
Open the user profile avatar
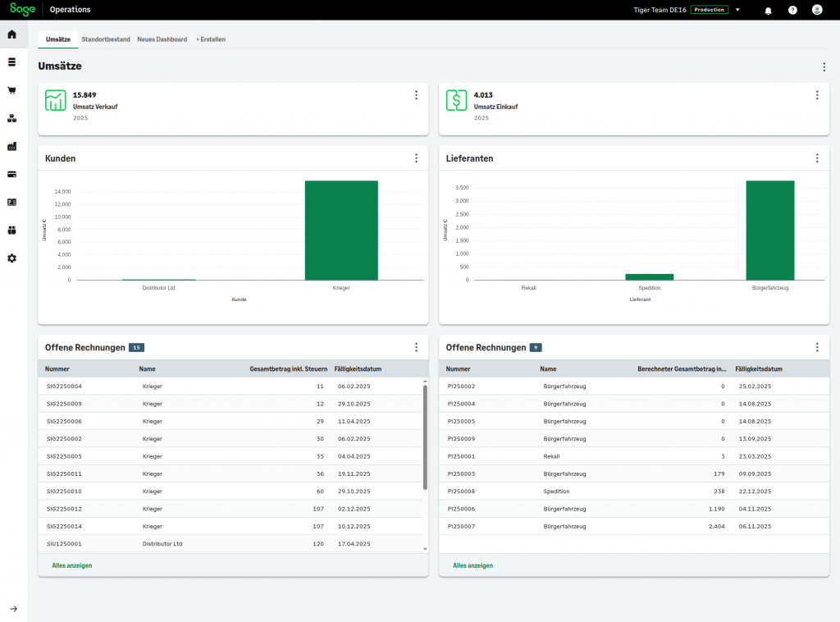[817, 10]
